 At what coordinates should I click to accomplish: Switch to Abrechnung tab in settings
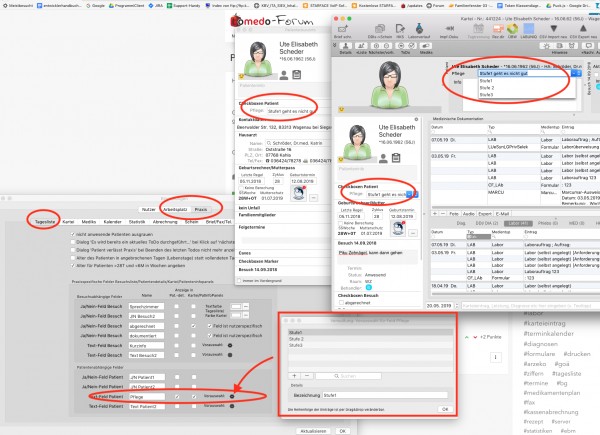pyautogui.click(x=165, y=222)
